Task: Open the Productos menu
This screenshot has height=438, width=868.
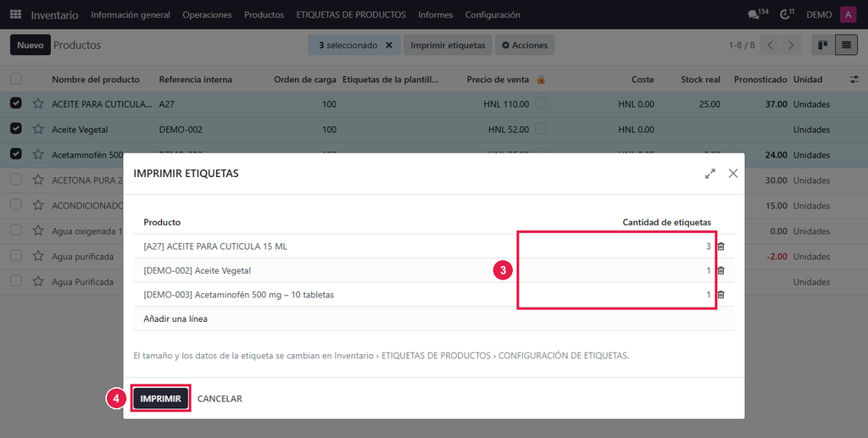Action: (x=264, y=15)
